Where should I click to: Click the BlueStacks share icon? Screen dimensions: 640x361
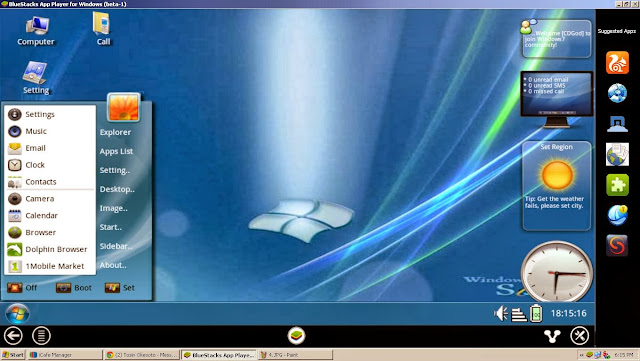pyautogui.click(x=552, y=336)
